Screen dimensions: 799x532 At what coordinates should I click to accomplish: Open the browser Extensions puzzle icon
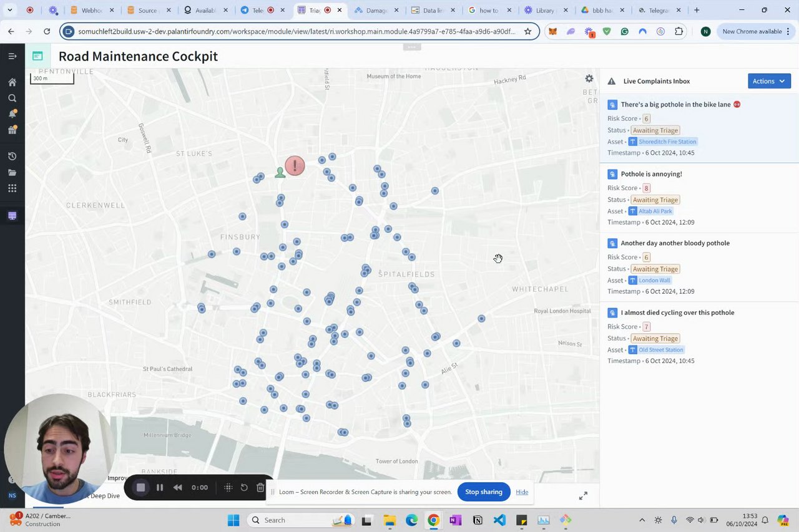click(679, 31)
